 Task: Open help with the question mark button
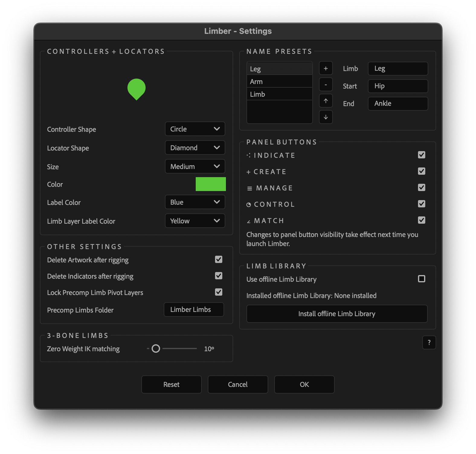click(x=429, y=342)
